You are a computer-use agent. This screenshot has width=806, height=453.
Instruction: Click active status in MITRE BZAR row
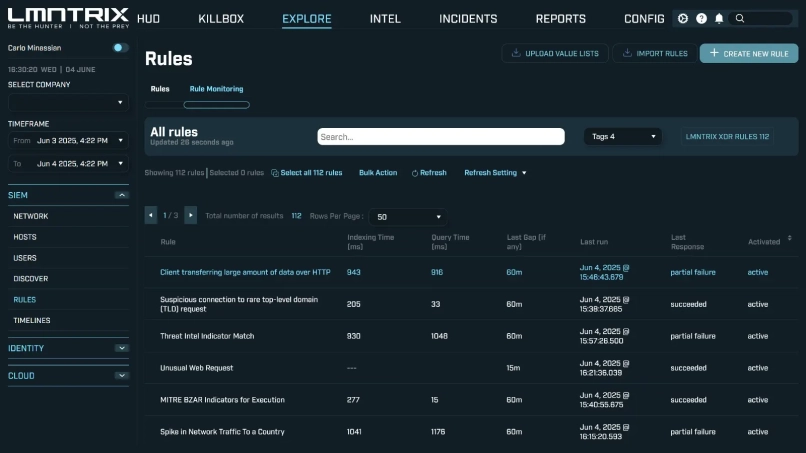(x=758, y=400)
